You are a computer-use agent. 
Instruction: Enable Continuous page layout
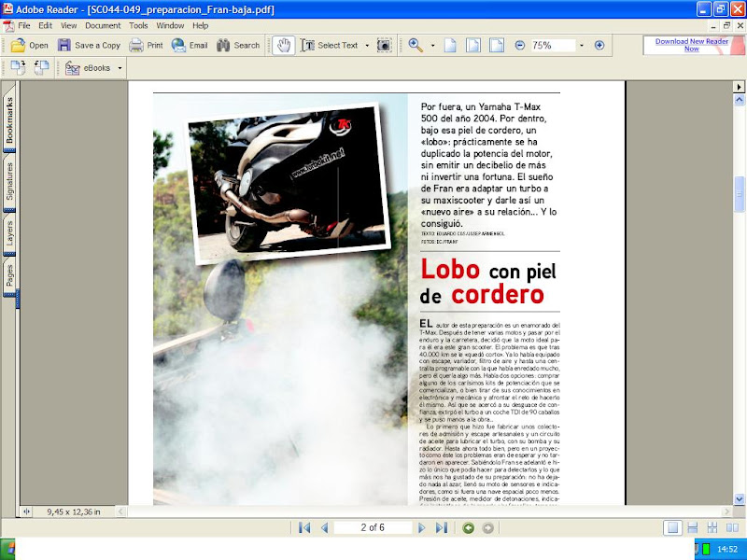pos(693,527)
